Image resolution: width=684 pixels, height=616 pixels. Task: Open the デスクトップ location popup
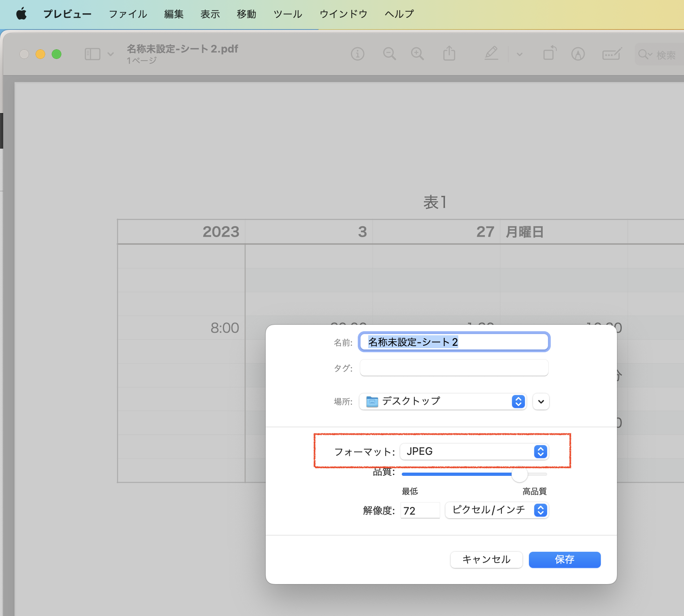point(443,401)
